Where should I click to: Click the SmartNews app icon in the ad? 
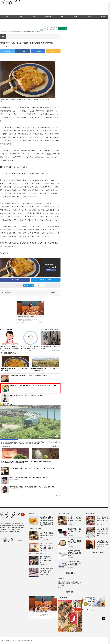point(45,28)
